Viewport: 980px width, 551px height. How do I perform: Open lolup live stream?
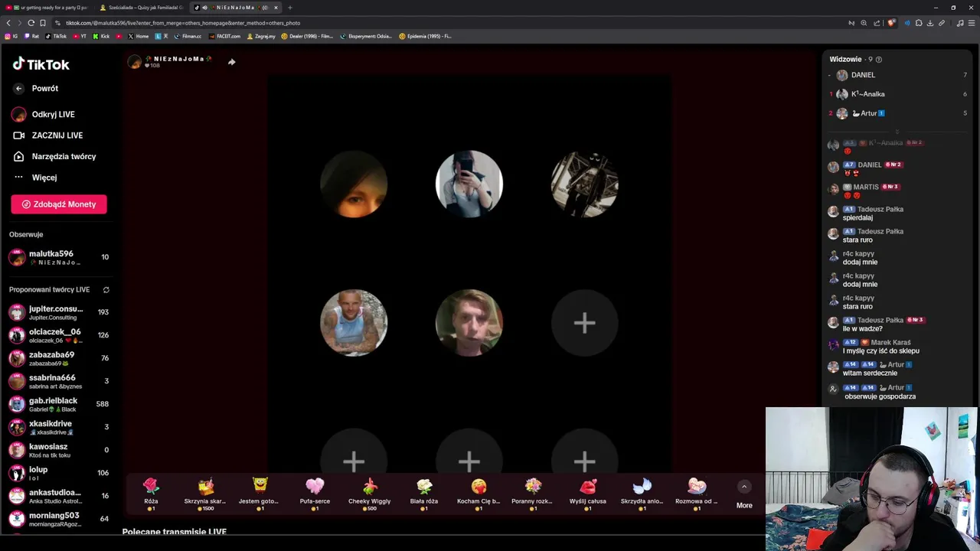[59, 473]
